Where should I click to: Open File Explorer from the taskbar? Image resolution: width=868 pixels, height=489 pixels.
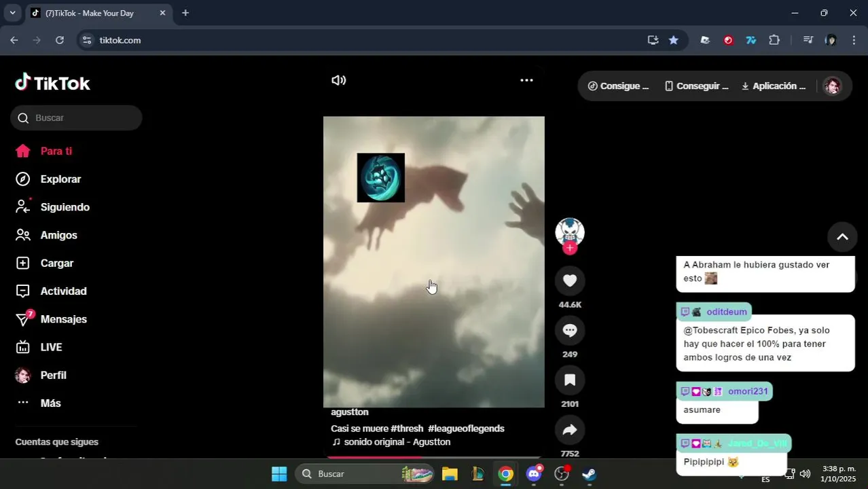tap(450, 474)
